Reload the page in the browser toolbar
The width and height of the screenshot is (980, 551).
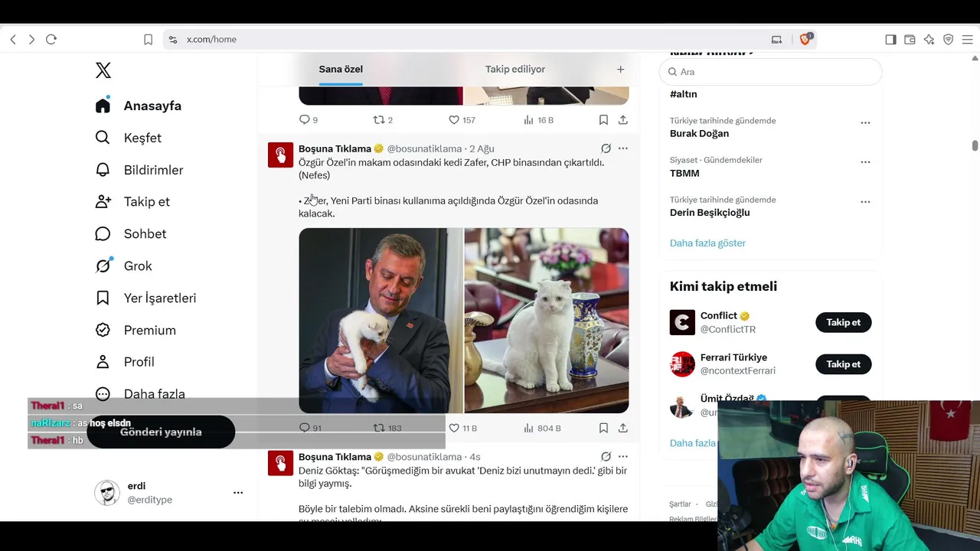coord(51,39)
